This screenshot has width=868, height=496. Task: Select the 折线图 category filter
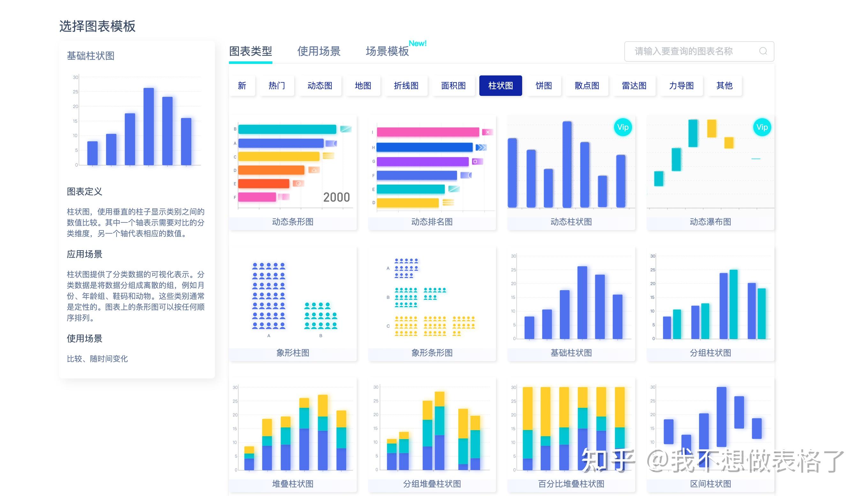406,86
